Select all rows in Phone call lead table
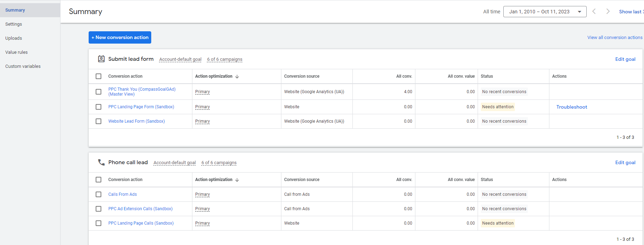 [98, 180]
